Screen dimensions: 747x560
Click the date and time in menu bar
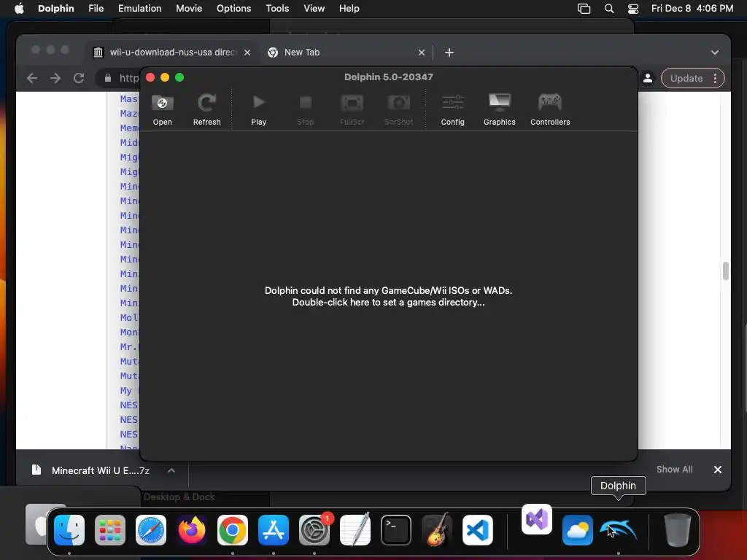(692, 9)
